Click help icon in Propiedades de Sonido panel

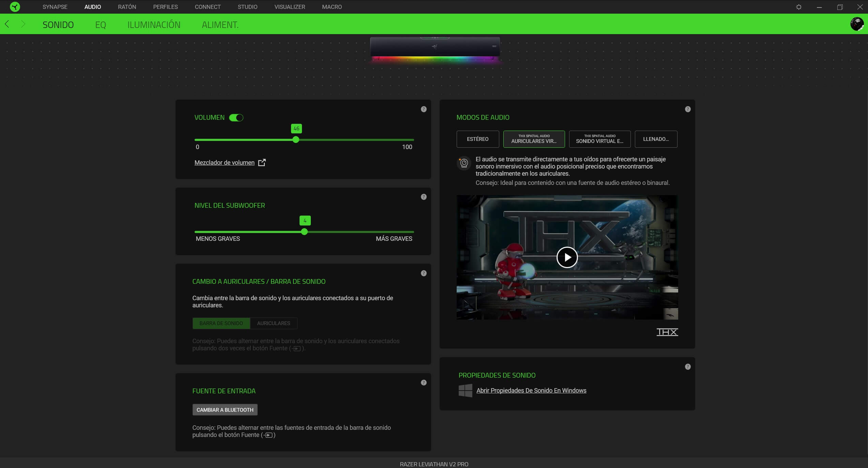click(688, 367)
